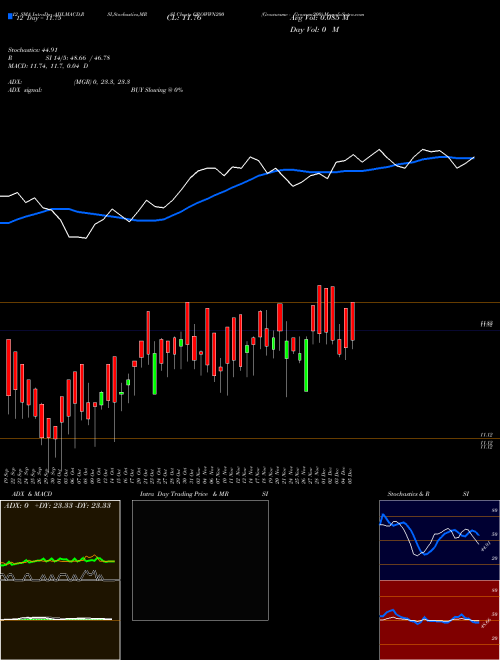Click the 'Stochastics & R' panel title
This screenshot has width=500, height=660.
pyautogui.click(x=408, y=494)
